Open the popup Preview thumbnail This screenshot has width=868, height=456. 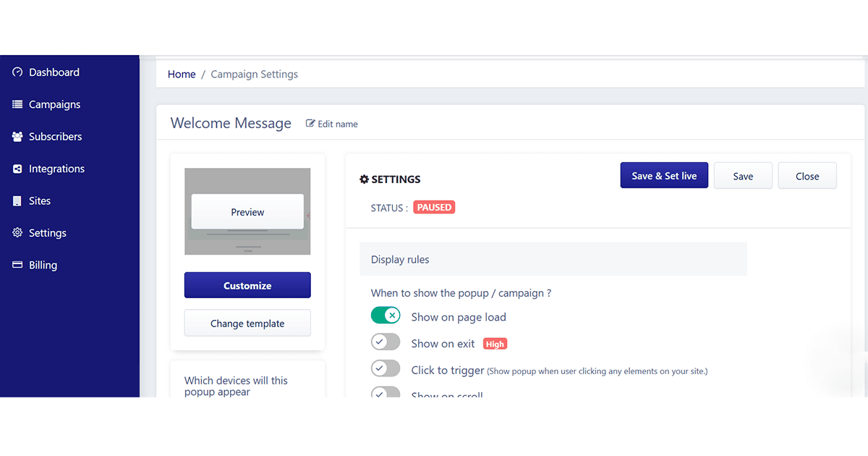point(247,212)
